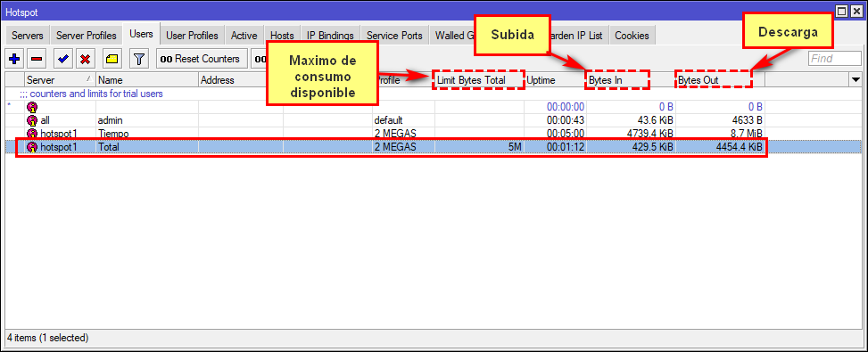This screenshot has height=352, width=868.
Task: Switch to the Servers tab
Action: point(27,36)
